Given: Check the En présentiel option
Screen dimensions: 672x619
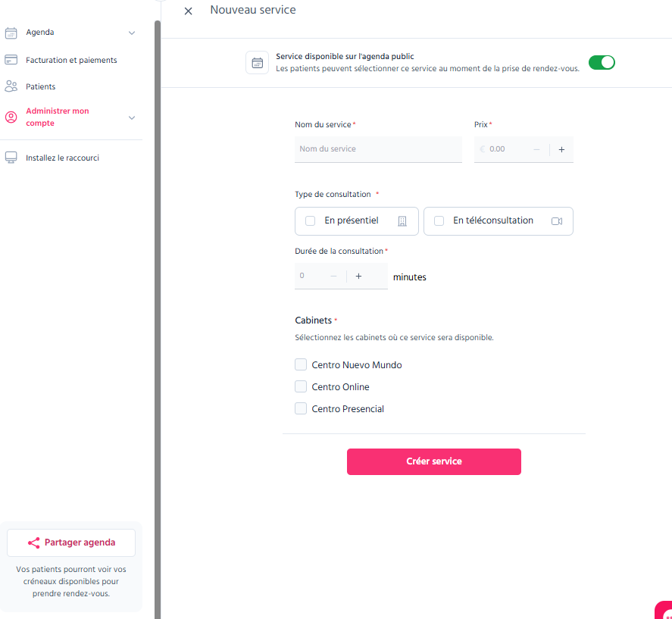Looking at the screenshot, I should (311, 220).
